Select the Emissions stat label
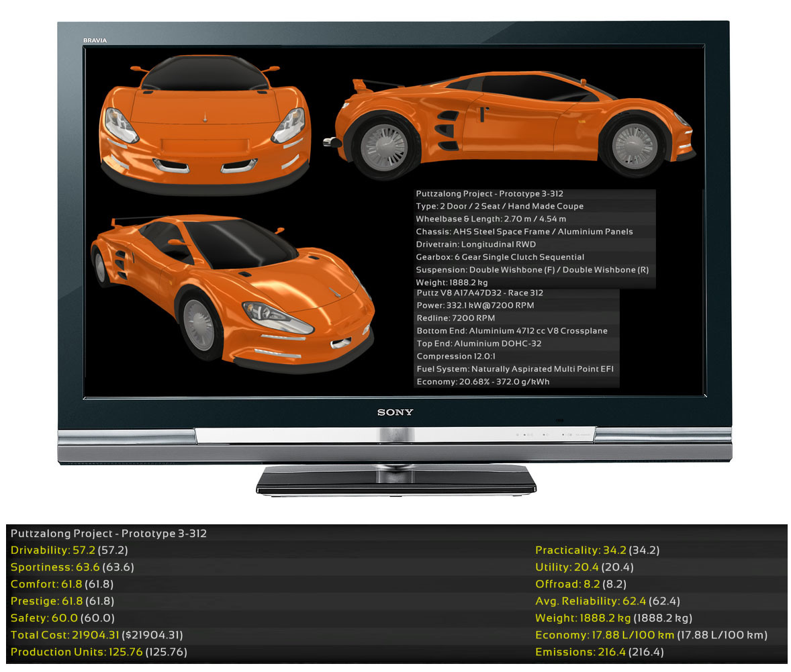The height and width of the screenshot is (672, 791). coord(564,653)
